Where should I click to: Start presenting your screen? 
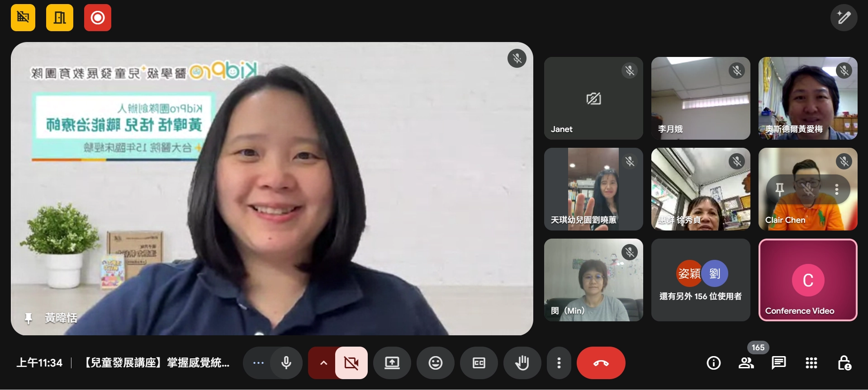pyautogui.click(x=392, y=363)
